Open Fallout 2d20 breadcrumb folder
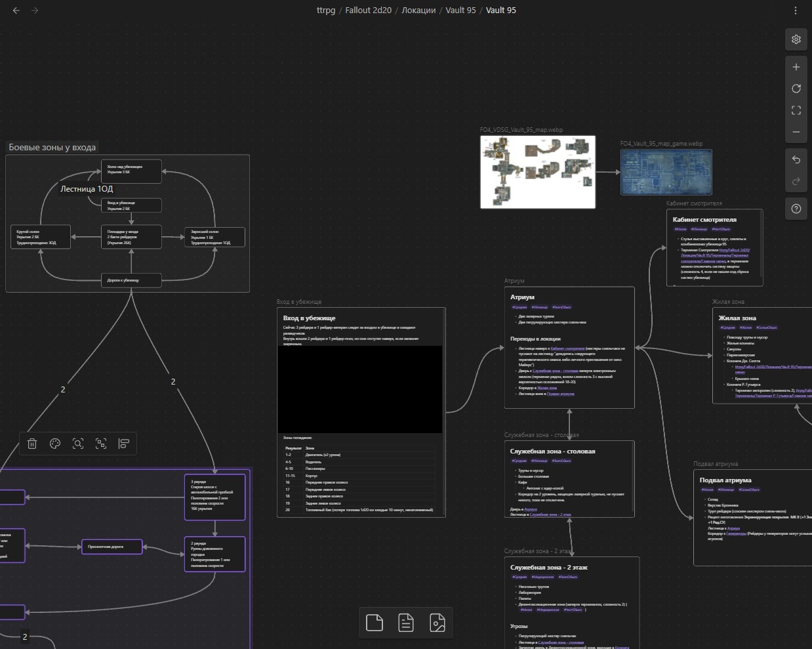 coord(367,10)
